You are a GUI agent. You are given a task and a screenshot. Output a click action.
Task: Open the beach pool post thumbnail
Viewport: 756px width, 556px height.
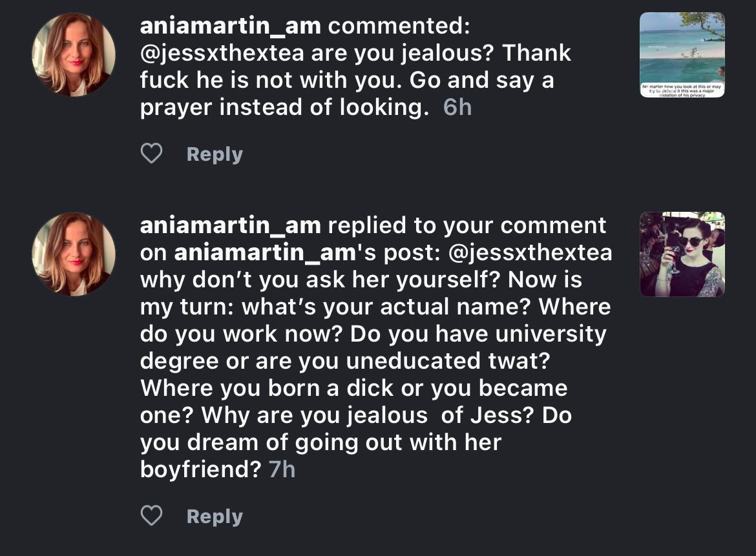pyautogui.click(x=682, y=54)
